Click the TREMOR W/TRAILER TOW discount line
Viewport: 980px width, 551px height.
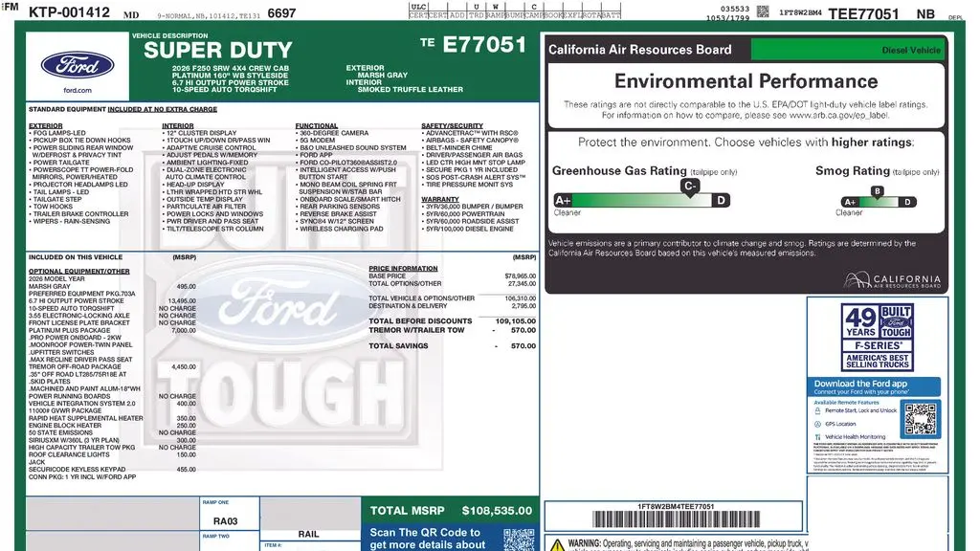pyautogui.click(x=452, y=330)
